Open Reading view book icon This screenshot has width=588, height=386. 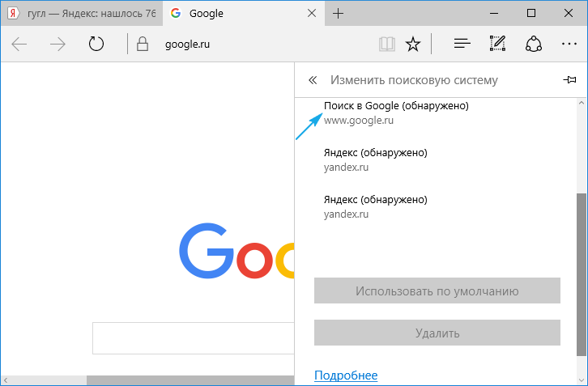click(x=386, y=45)
